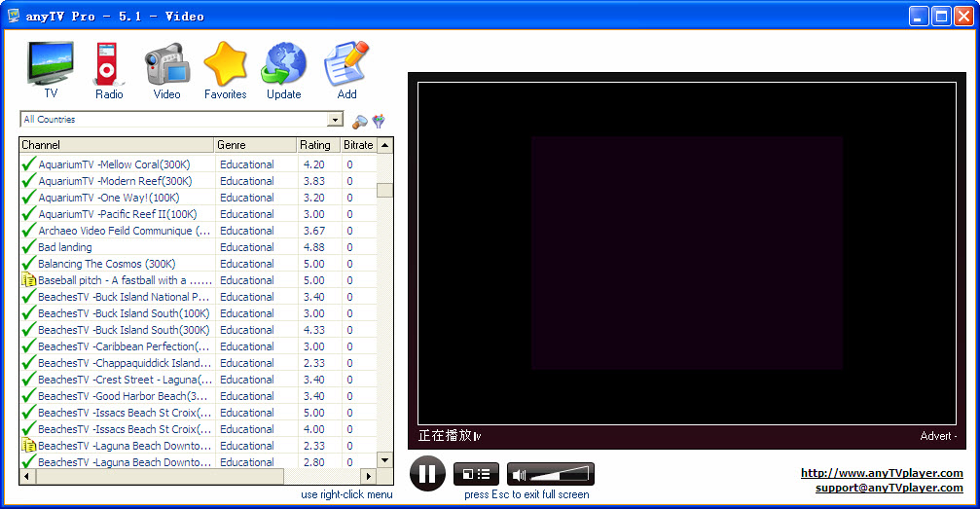The width and height of the screenshot is (980, 509).
Task: Click note icon on BeachesTV -Laguna Beach 2.33 row
Action: [x=29, y=445]
